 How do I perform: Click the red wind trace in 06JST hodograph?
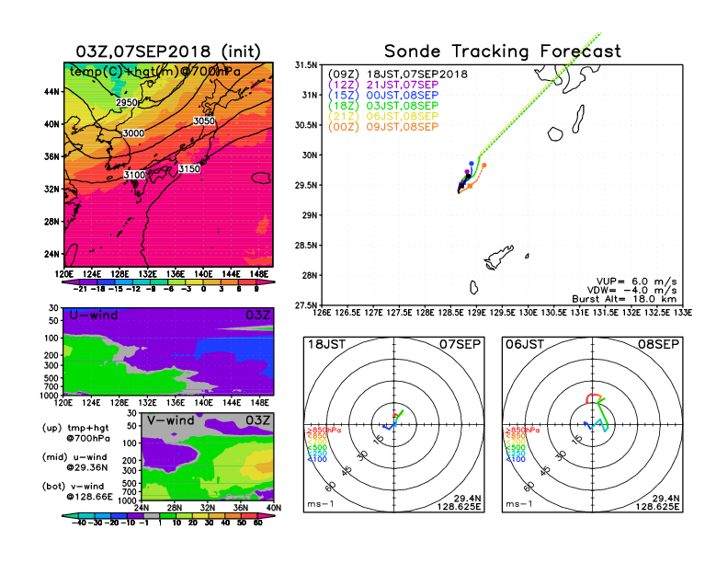(x=594, y=397)
